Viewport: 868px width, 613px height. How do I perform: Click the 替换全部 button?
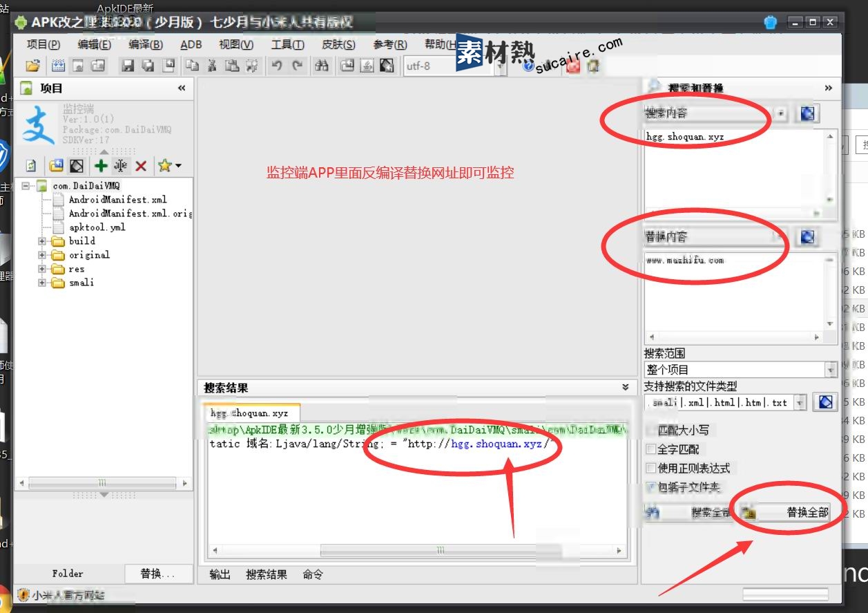point(787,512)
